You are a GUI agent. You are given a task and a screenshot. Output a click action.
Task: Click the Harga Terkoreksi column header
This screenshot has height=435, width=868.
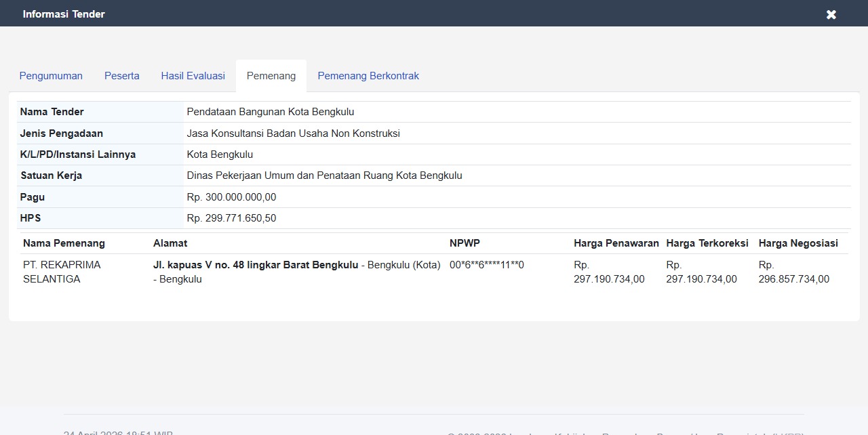click(x=707, y=243)
